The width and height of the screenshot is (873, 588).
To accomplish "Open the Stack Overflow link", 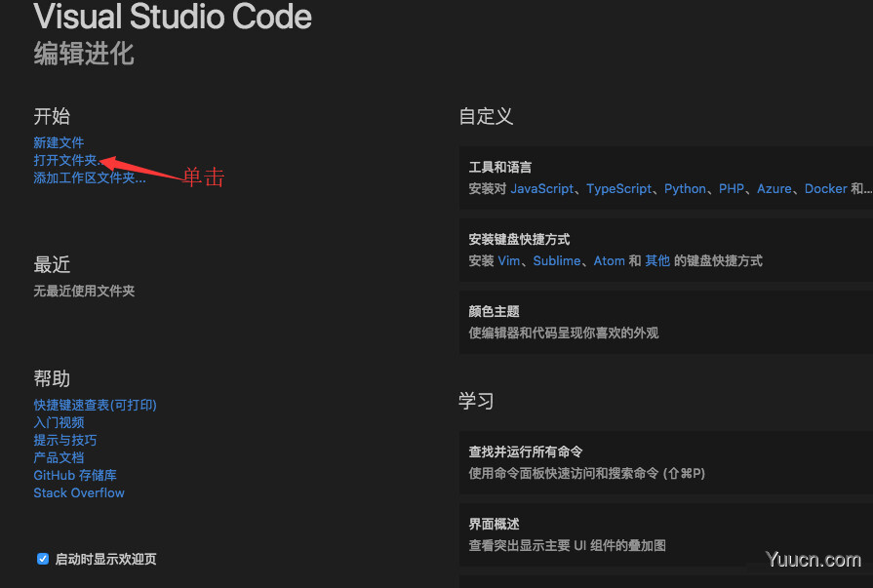I will [x=79, y=492].
